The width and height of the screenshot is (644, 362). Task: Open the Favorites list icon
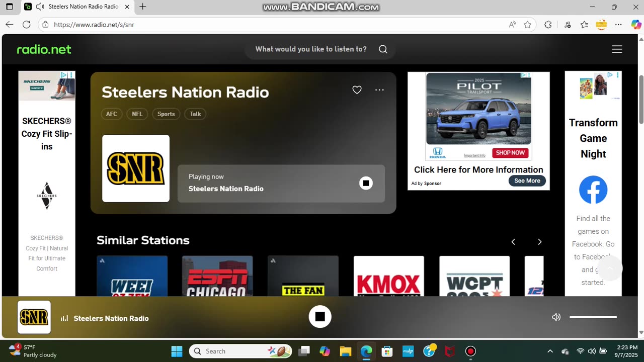click(584, 25)
